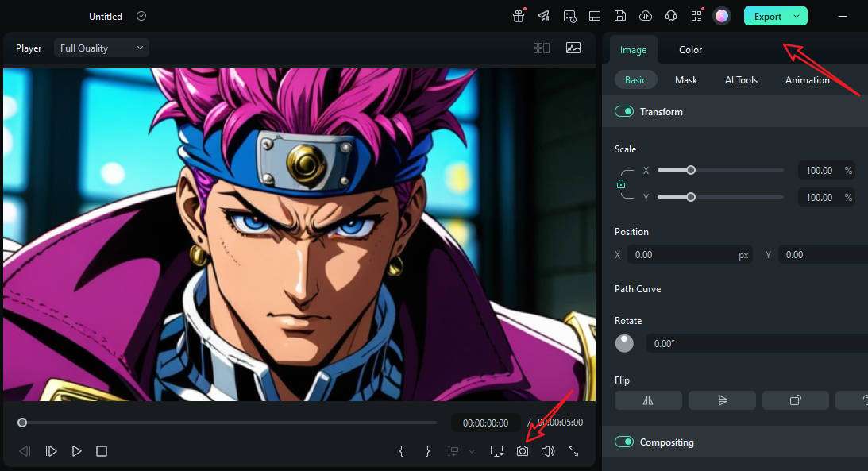This screenshot has height=471, width=868.
Task: Open the AI Tools sub-tab
Action: pyautogui.click(x=741, y=80)
